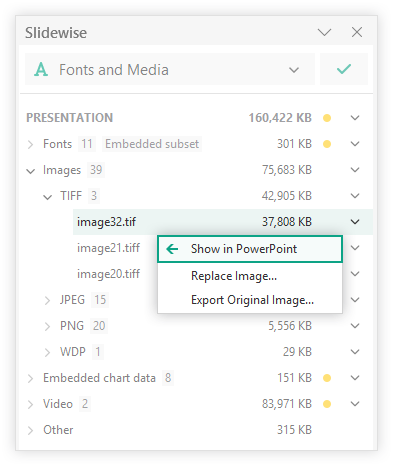Open the TIFF row actions chevron

click(355, 196)
